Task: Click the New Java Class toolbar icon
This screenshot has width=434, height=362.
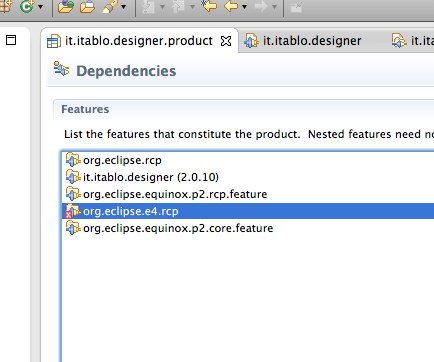Action: pos(27,6)
